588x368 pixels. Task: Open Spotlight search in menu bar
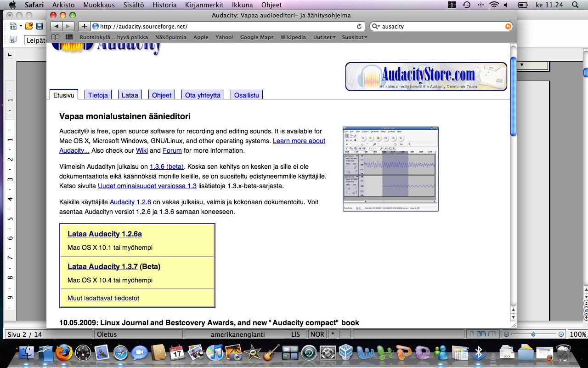pos(575,5)
